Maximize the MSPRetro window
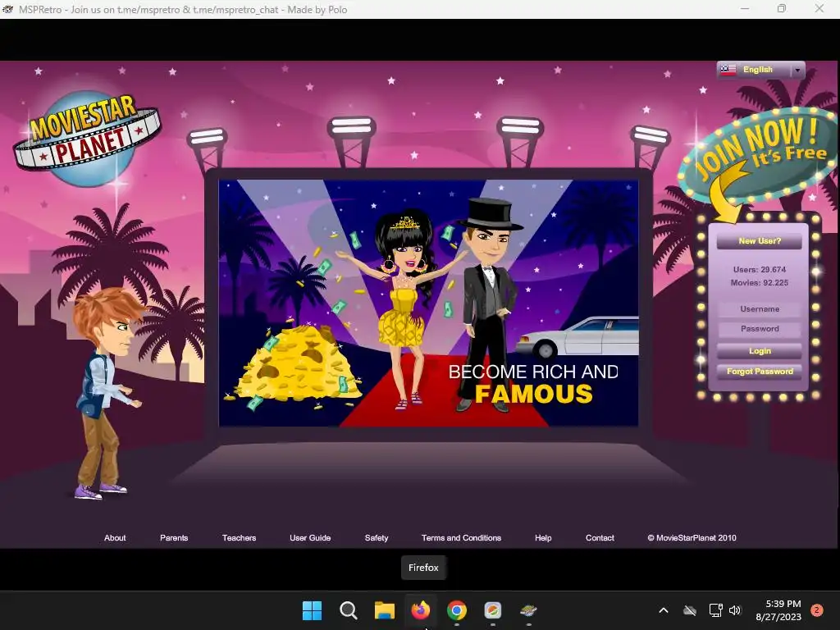 pos(782,8)
